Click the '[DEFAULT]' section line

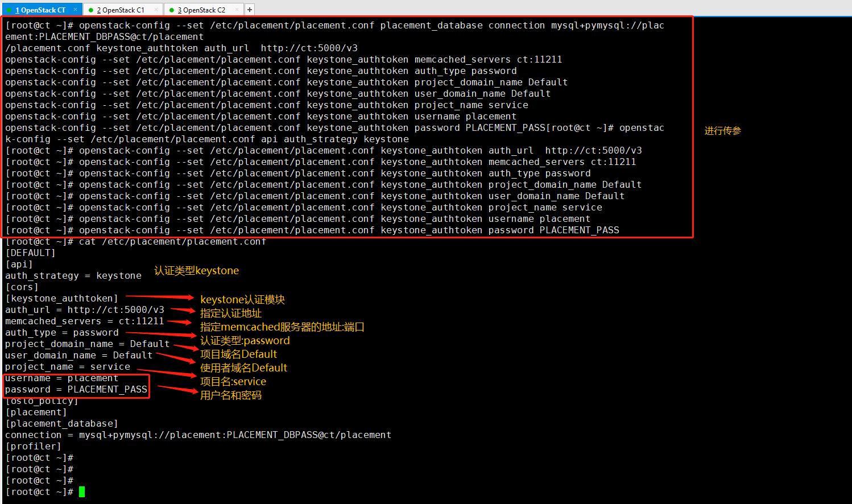click(x=31, y=253)
